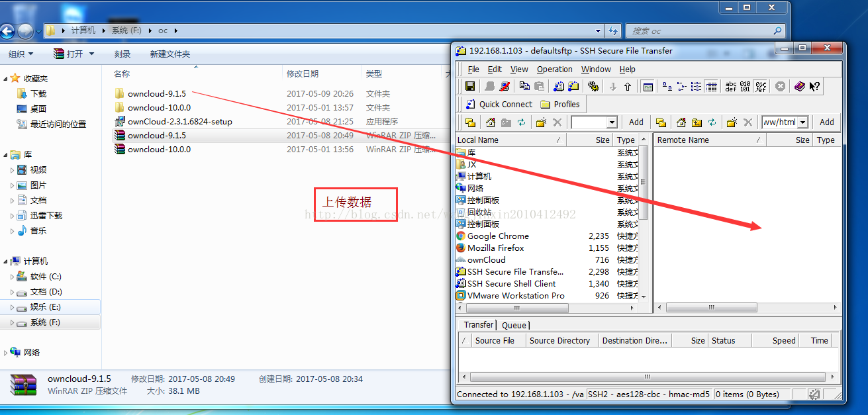Open the Window menu

(596, 69)
